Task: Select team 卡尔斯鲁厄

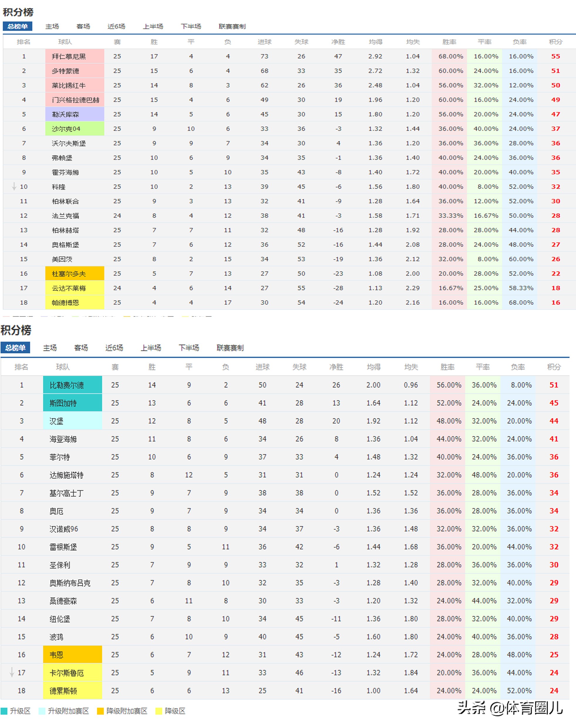Action: tap(67, 673)
